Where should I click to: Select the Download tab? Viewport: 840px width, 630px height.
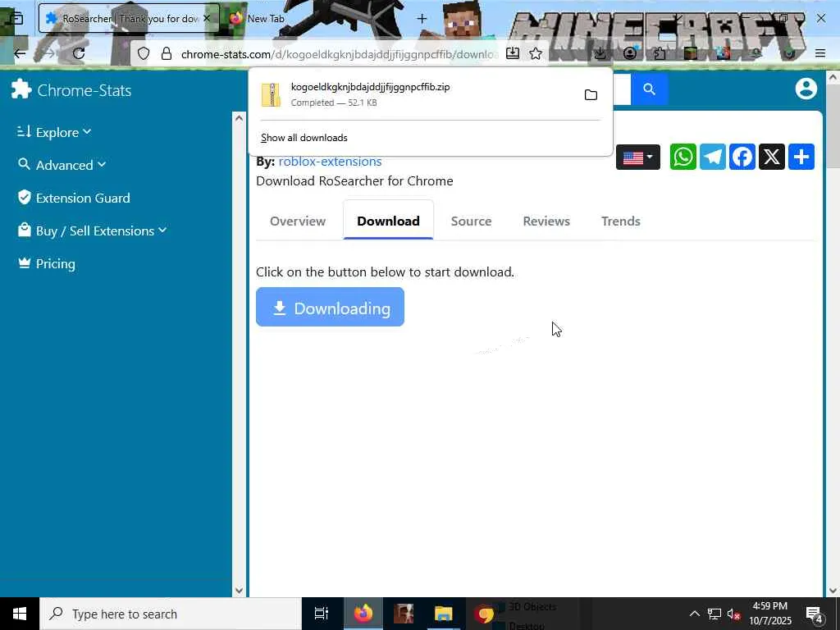[x=388, y=221]
